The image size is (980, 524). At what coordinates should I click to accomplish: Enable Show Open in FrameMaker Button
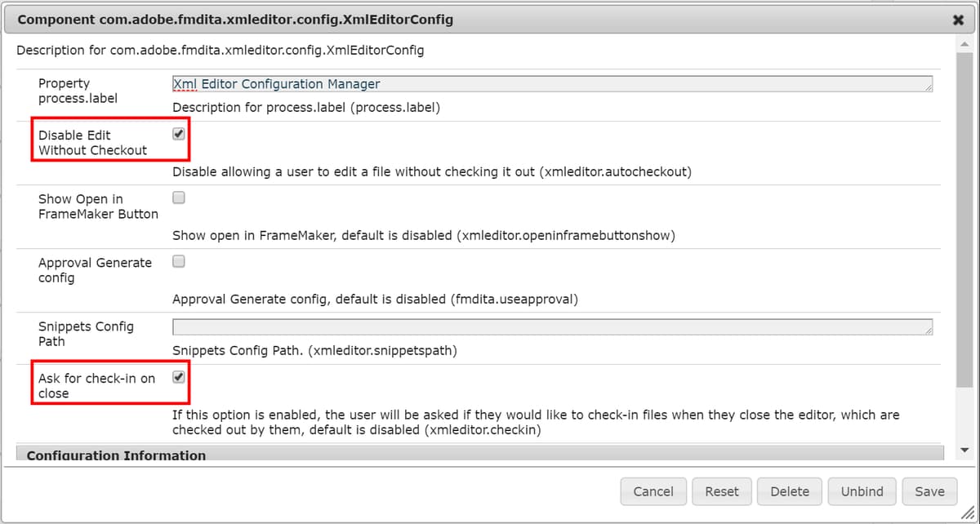(177, 197)
